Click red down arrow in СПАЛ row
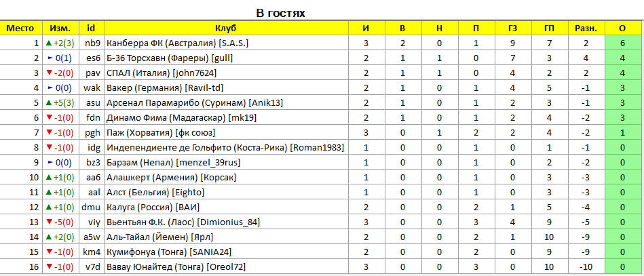The height and width of the screenshot is (276, 644). [49, 73]
